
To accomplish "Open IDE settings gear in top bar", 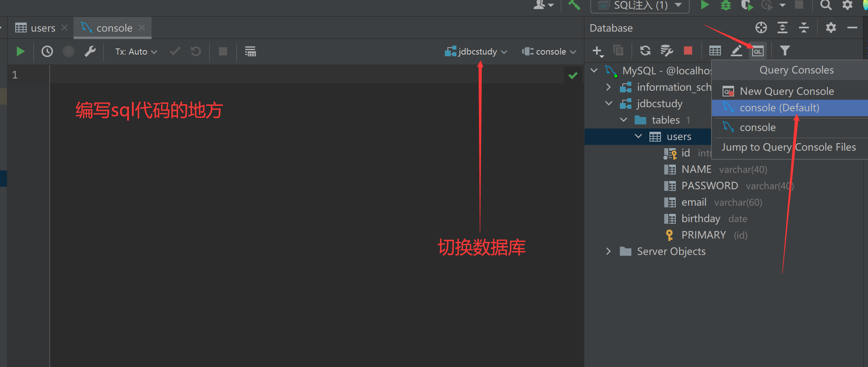I will (847, 5).
